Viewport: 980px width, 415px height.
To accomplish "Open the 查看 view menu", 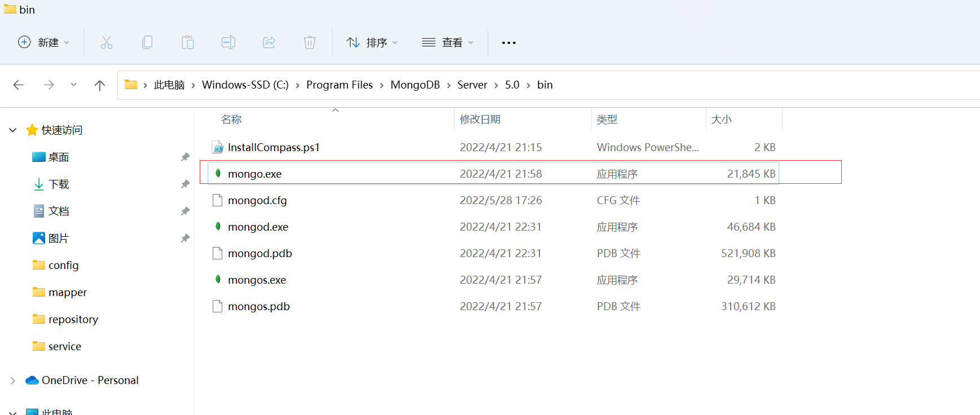I will click(x=448, y=42).
